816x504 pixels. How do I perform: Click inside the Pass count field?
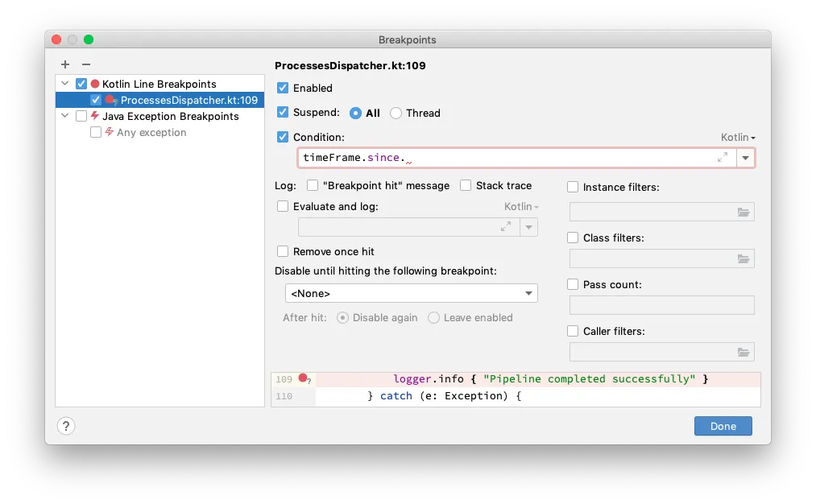[x=661, y=305]
